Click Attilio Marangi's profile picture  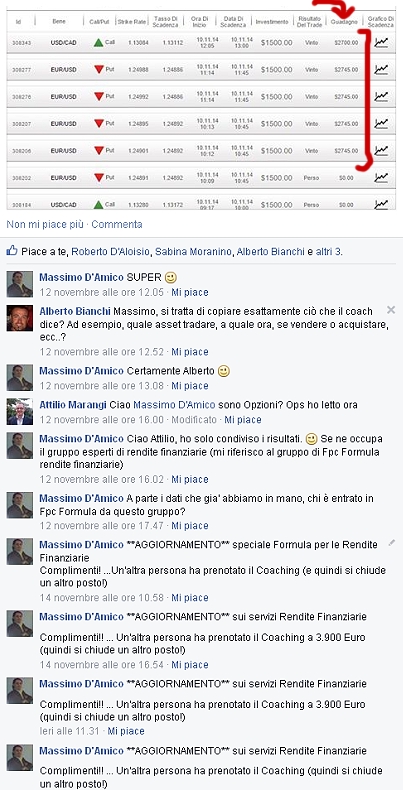[20, 412]
